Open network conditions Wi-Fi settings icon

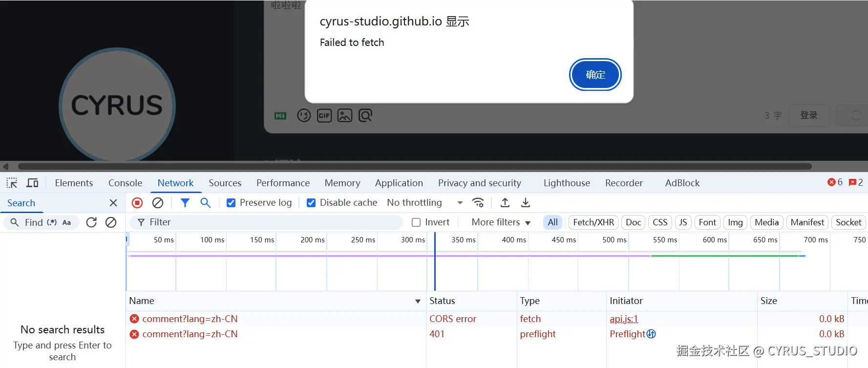click(478, 202)
